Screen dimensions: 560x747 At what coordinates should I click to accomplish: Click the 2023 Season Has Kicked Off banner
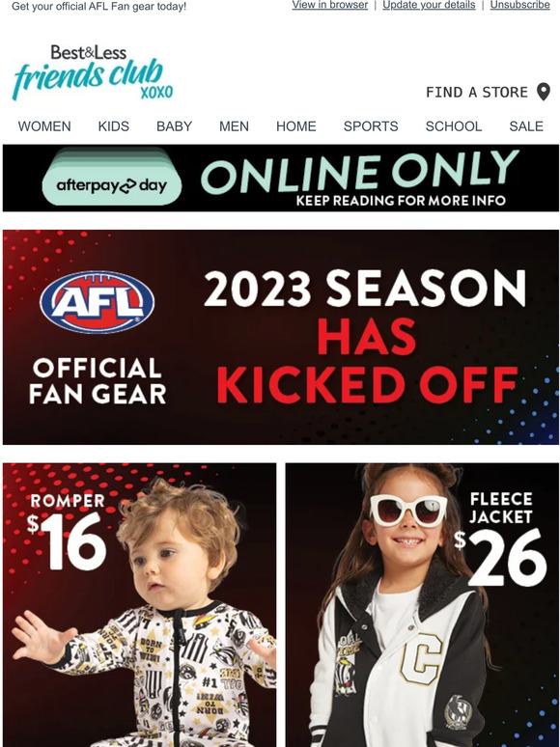(x=281, y=337)
